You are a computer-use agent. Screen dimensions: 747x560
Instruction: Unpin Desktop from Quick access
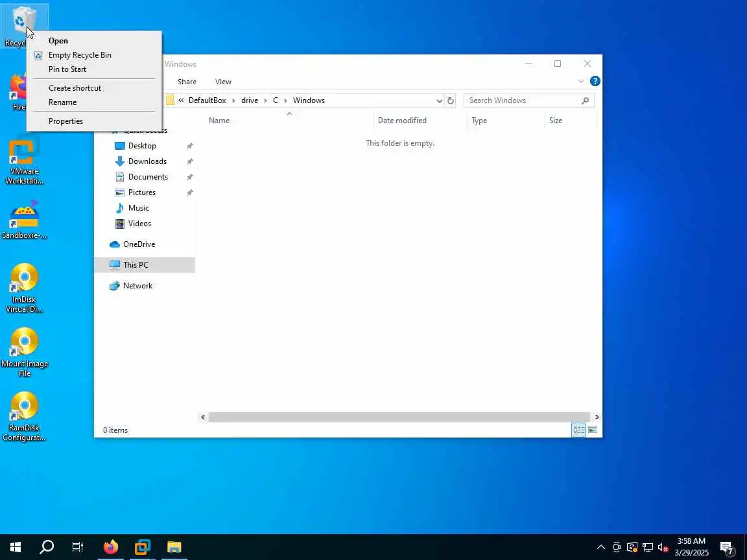click(x=189, y=146)
